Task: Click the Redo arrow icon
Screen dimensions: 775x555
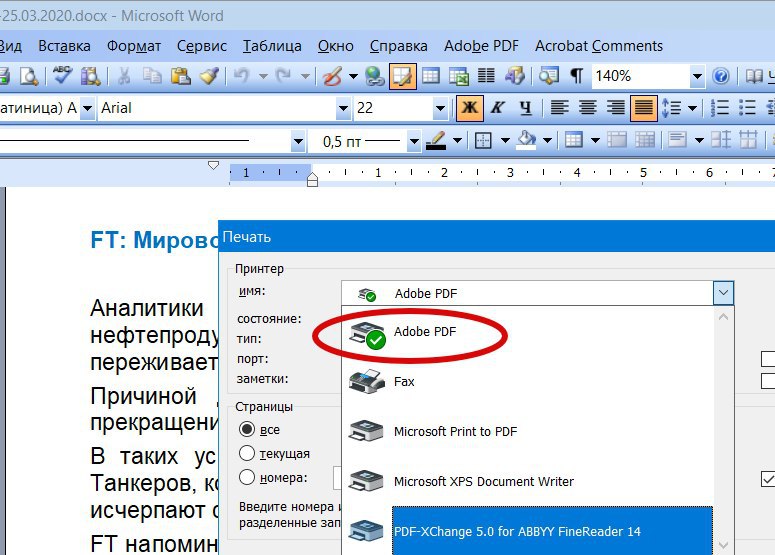Action: (x=284, y=76)
